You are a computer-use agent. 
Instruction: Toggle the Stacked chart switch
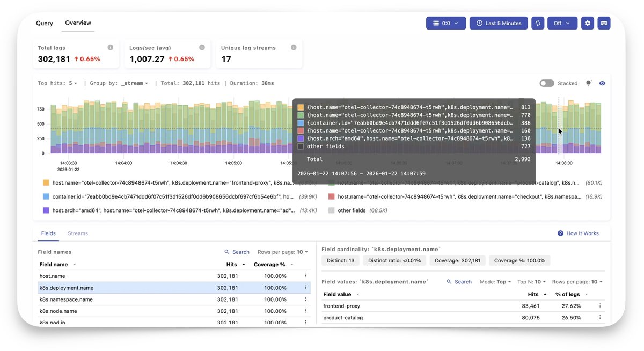(546, 83)
